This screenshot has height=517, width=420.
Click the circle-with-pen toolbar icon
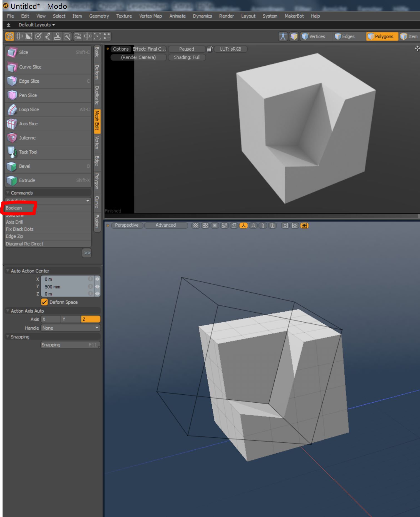pyautogui.click(x=38, y=36)
